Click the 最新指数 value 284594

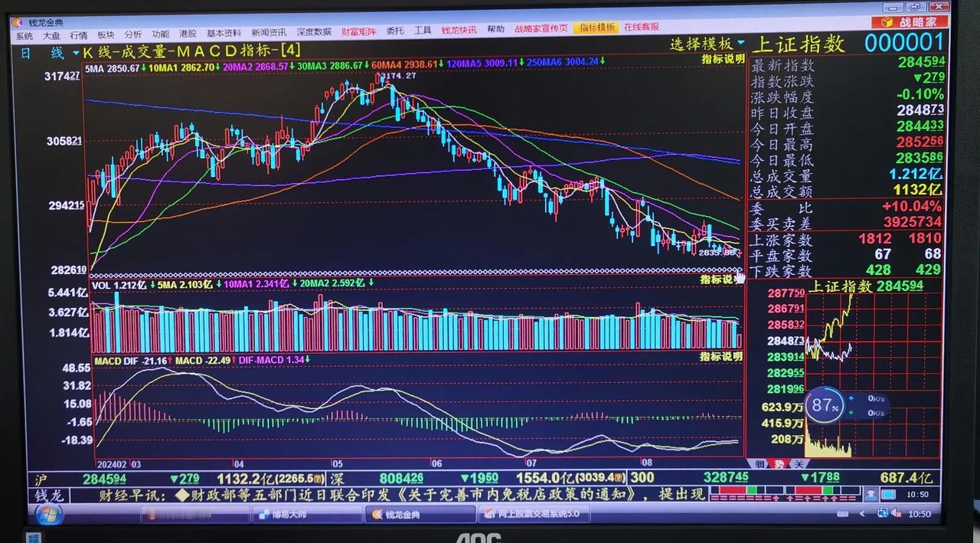coord(922,61)
